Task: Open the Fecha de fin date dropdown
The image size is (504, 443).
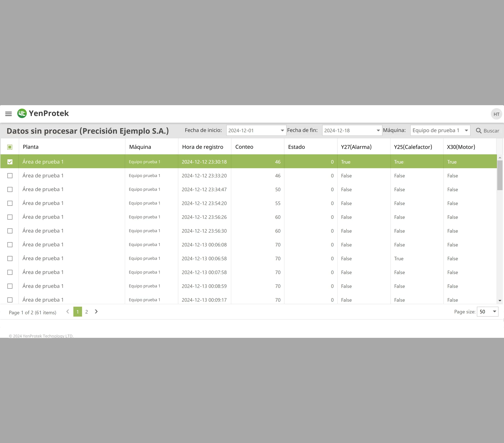Action: pyautogui.click(x=378, y=131)
